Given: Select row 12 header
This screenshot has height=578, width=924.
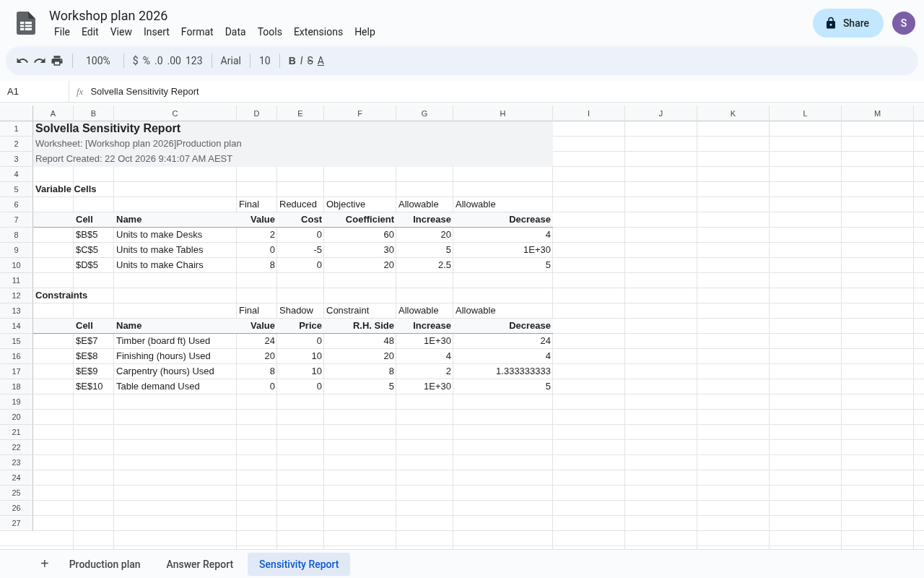Looking at the screenshot, I should 16,296.
